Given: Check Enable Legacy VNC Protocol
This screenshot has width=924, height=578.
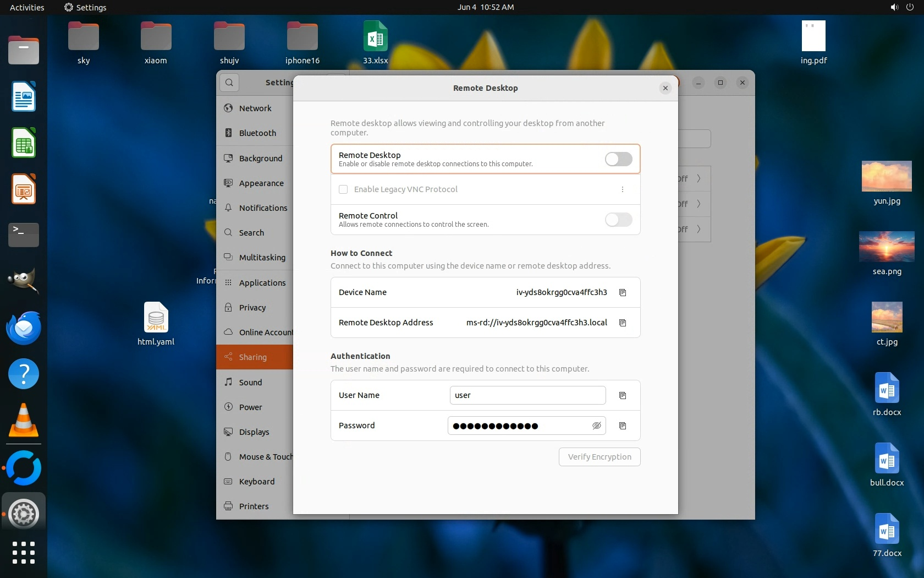Looking at the screenshot, I should coord(343,189).
